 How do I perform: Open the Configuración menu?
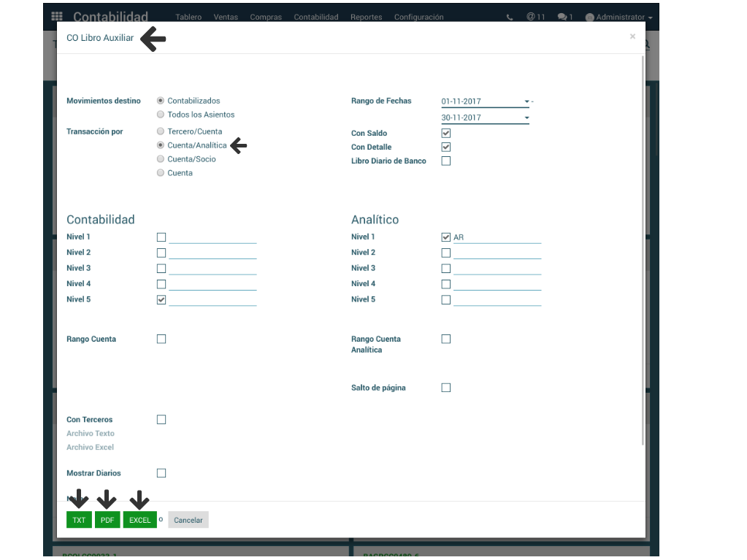(x=418, y=17)
